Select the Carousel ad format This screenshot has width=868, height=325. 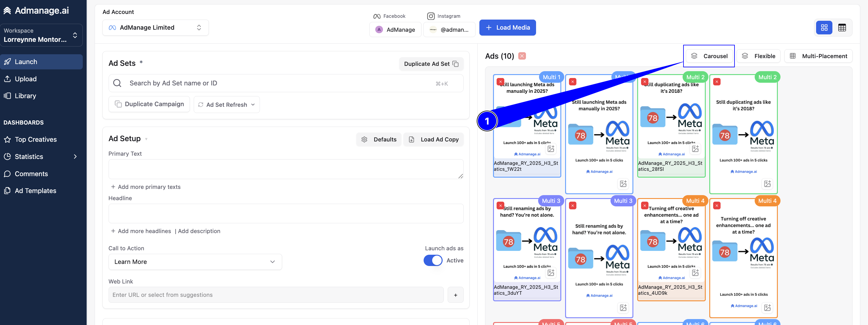[x=709, y=56]
